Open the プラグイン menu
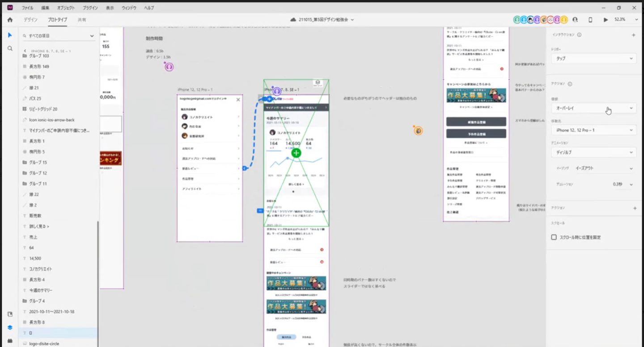The width and height of the screenshot is (644, 347). (90, 8)
